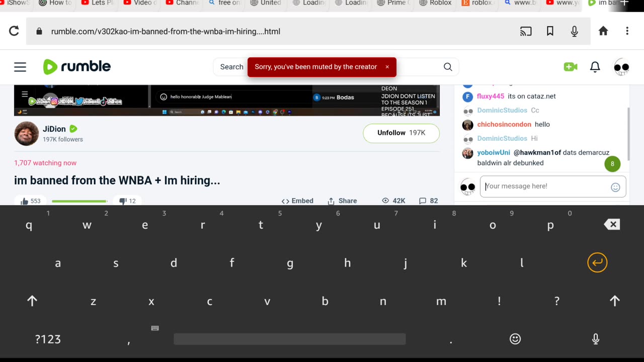Click the chat scrollbar
644x362 pixels.
click(x=628, y=134)
